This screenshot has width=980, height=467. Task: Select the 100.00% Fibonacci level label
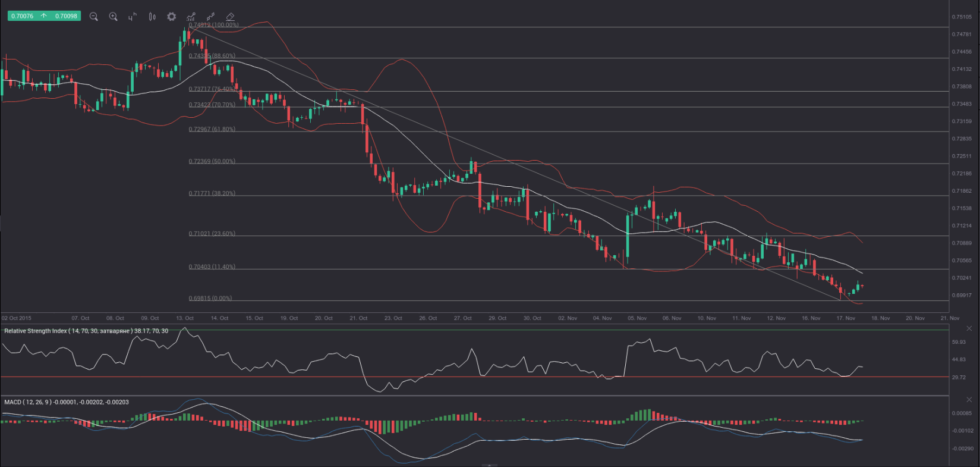tap(213, 25)
